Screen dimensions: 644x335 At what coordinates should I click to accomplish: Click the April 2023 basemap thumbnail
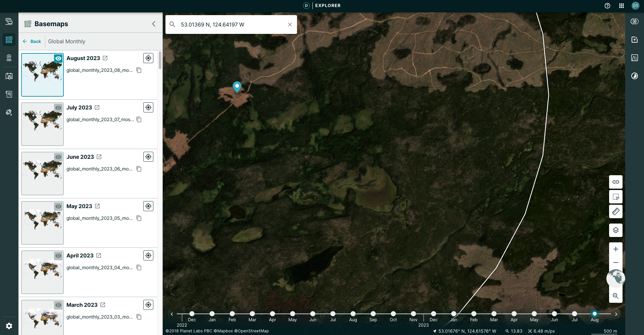42,272
